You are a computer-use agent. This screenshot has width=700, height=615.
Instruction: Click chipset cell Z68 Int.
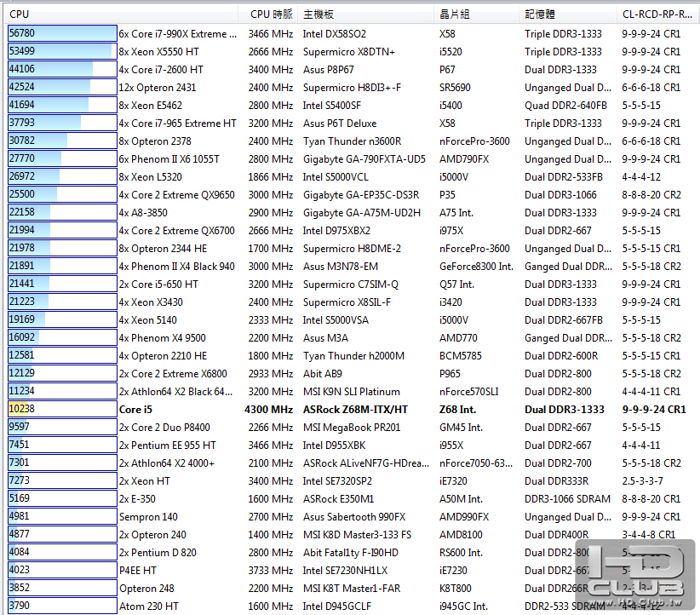[x=457, y=410]
